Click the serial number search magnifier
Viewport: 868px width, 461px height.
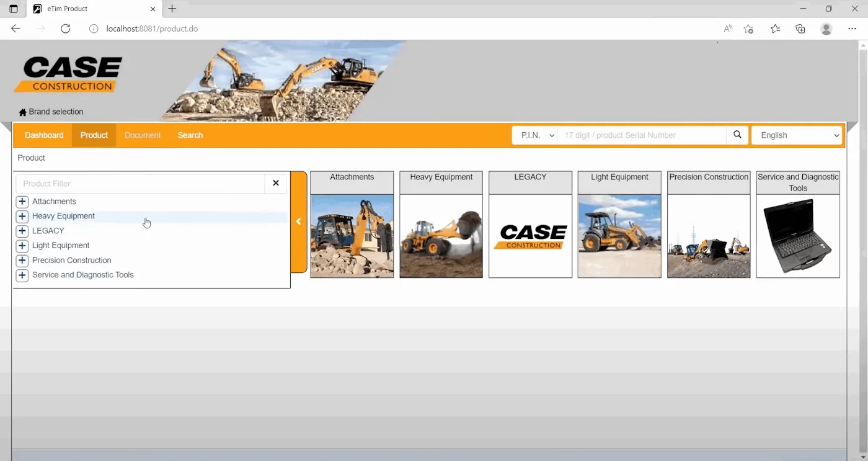tap(737, 135)
